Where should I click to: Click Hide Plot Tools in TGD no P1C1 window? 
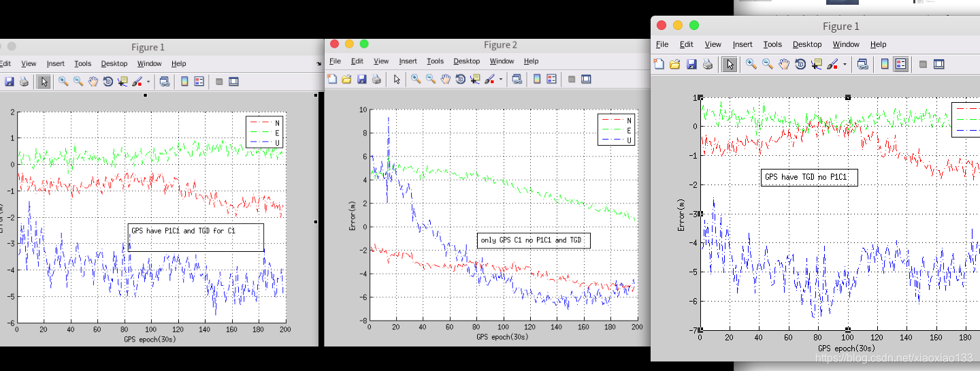[x=923, y=64]
